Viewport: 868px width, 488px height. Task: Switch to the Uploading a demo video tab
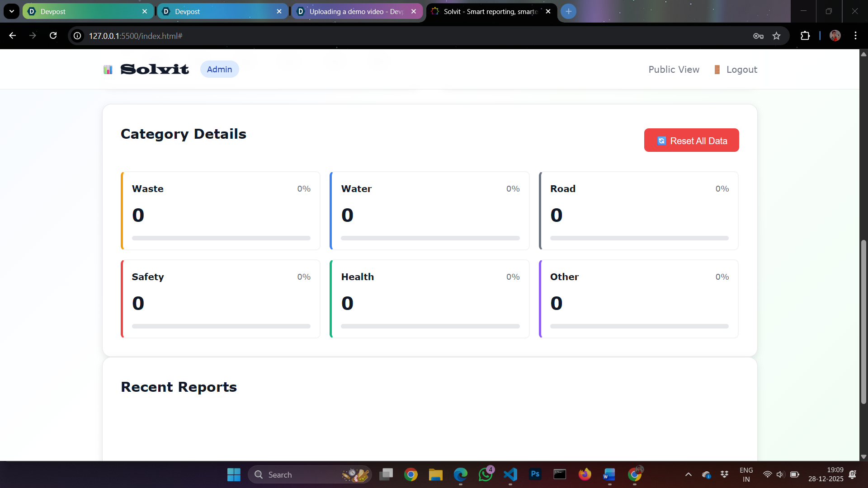pyautogui.click(x=357, y=11)
